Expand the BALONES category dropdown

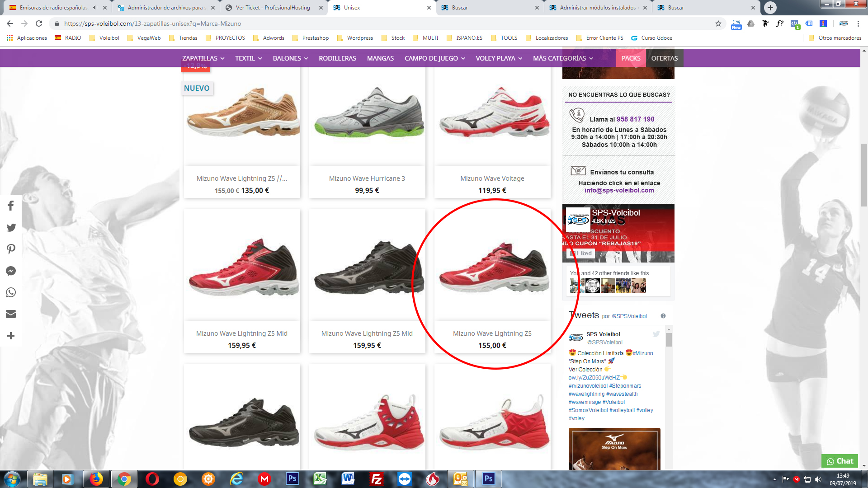pos(290,58)
